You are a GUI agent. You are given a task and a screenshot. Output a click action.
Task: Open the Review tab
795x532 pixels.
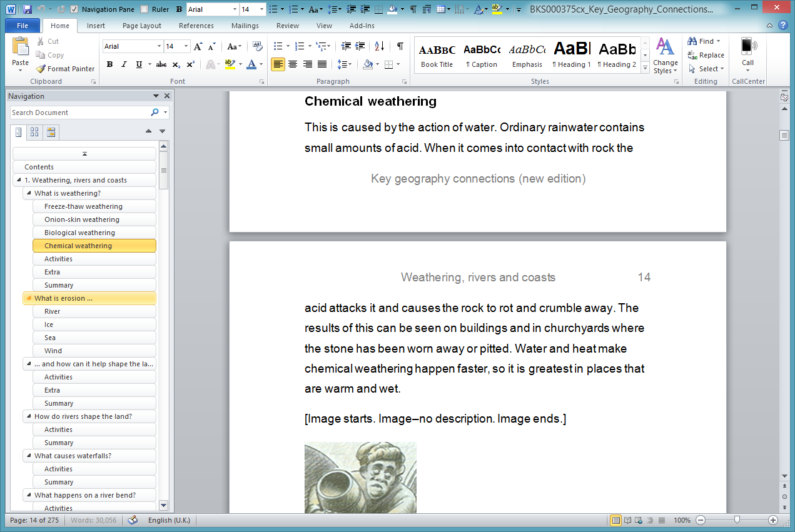pos(288,26)
